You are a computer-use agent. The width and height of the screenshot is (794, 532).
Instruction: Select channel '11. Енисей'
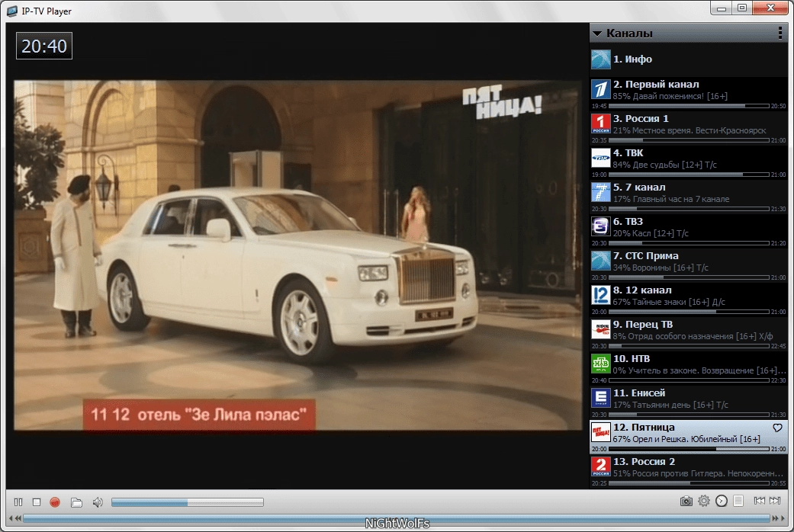(689, 403)
